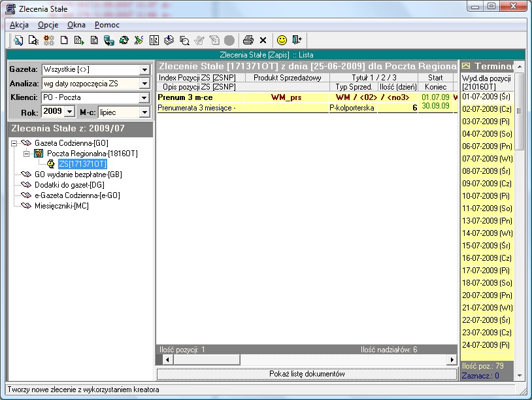This screenshot has width=532, height=400.
Task: Select GO wydanie bezpłatne-[GB] in the tree
Action: [78, 175]
